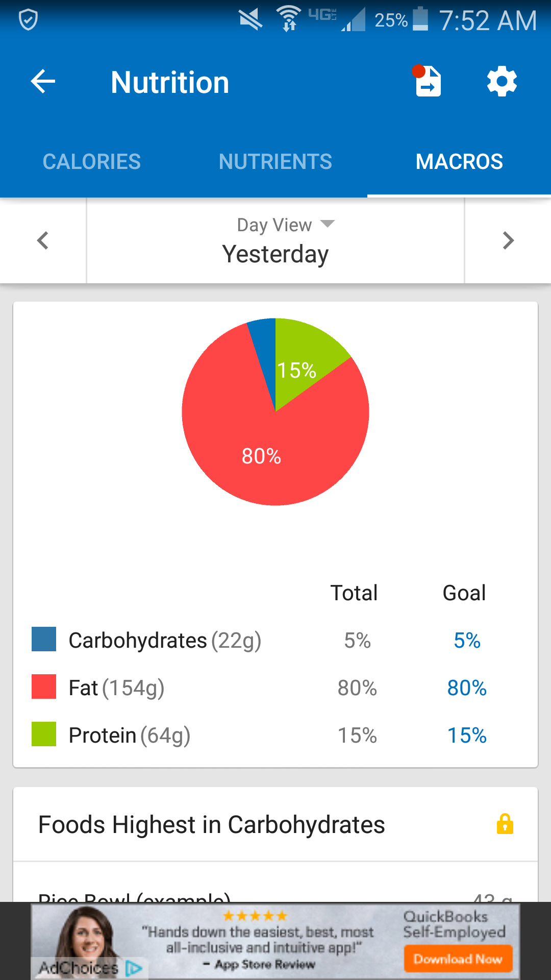The image size is (551, 980).
Task: Tap the AdChoices icon
Action: tap(133, 968)
